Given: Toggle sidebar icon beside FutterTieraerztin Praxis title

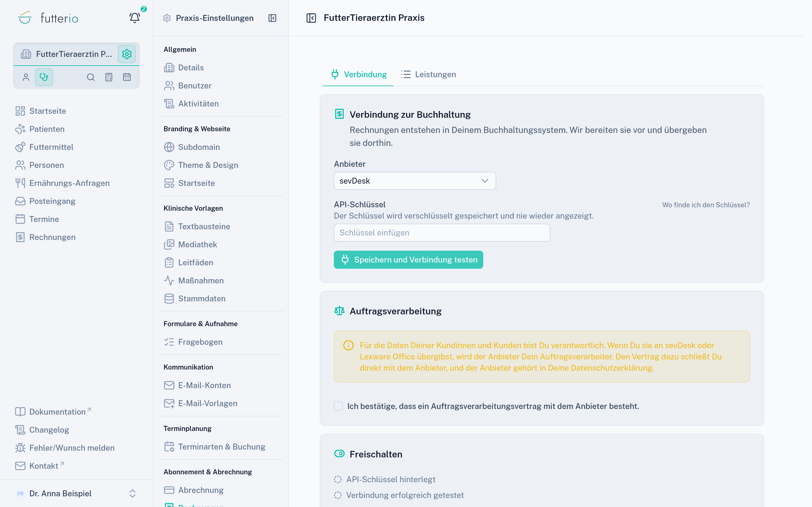Looking at the screenshot, I should tap(311, 18).
